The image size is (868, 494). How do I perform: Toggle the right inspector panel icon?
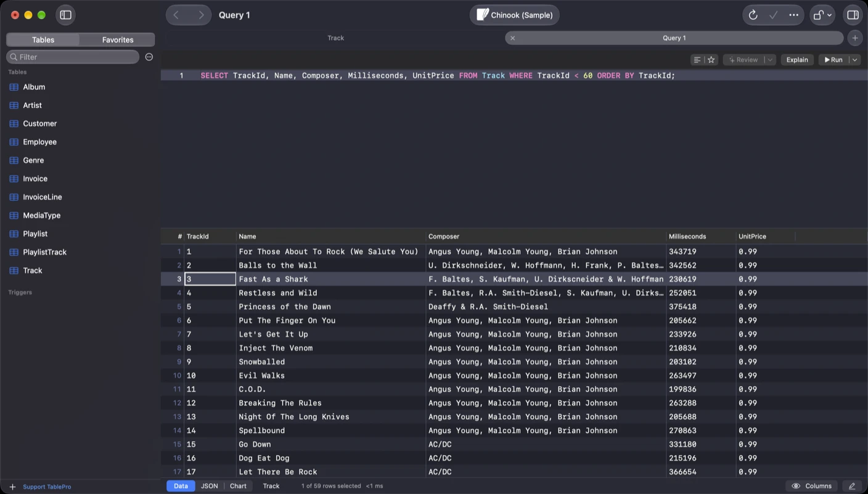[853, 15]
